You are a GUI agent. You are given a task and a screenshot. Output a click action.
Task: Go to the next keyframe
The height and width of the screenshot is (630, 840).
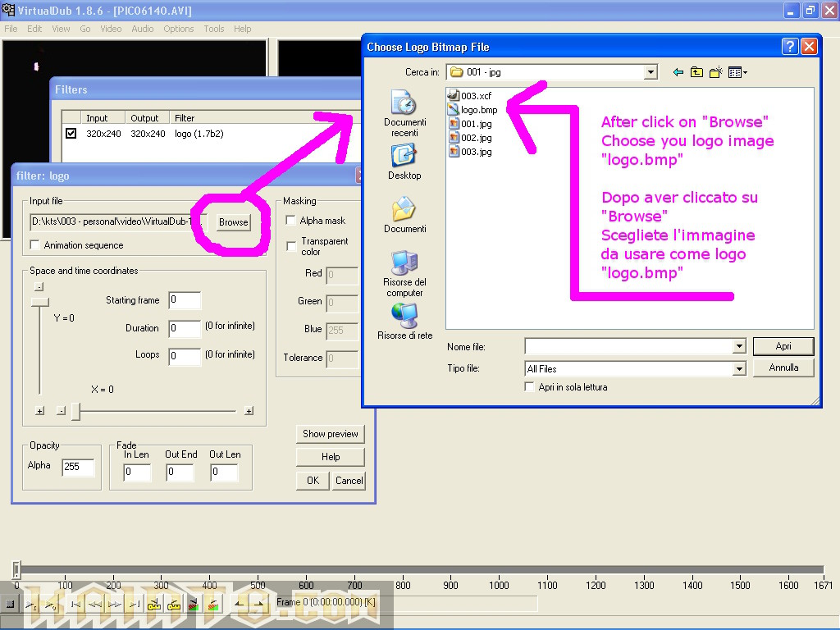click(x=174, y=605)
